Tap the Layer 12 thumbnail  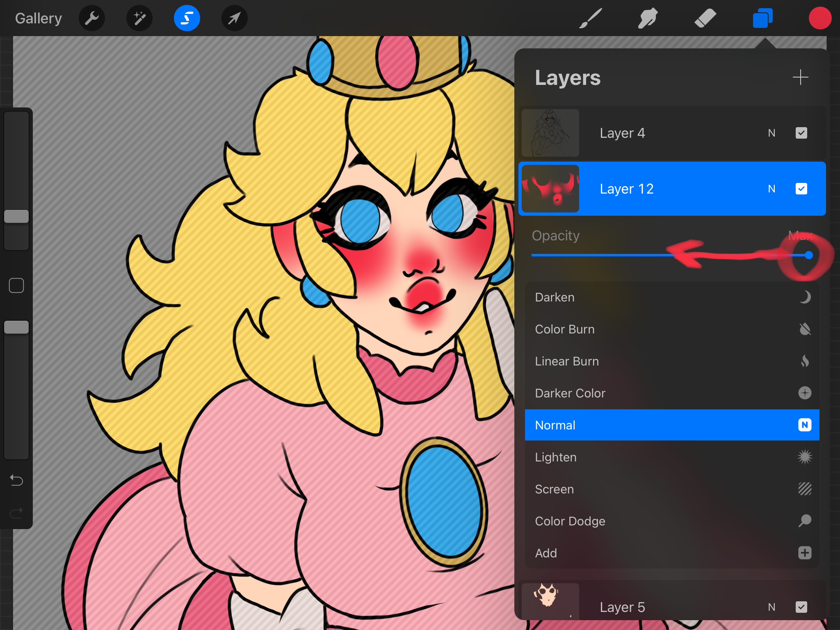(x=550, y=189)
